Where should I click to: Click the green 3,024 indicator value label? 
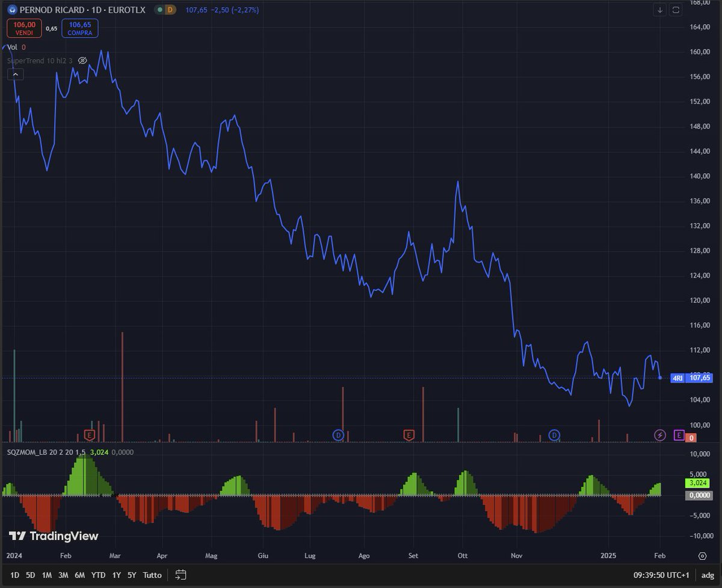698,483
